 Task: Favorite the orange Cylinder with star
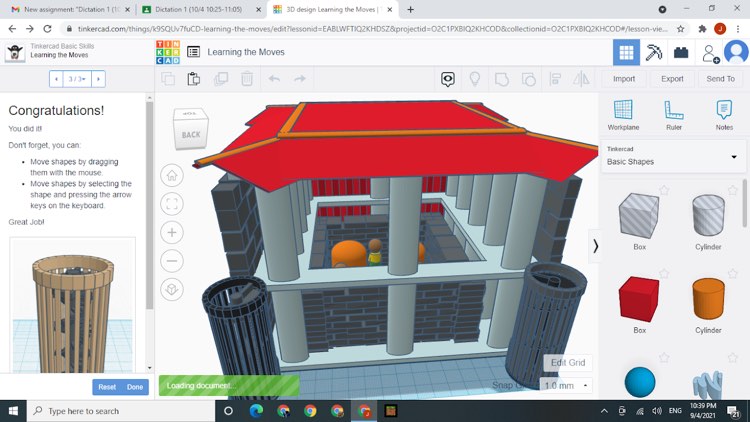coord(732,273)
